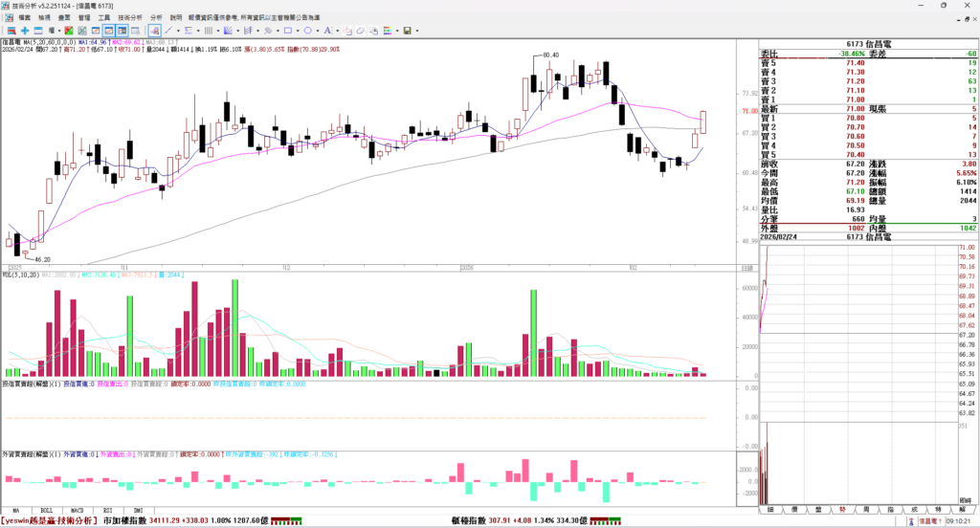The width and height of the screenshot is (980, 528).
Task: Select the ellipse drawing tool
Action: pos(308,31)
